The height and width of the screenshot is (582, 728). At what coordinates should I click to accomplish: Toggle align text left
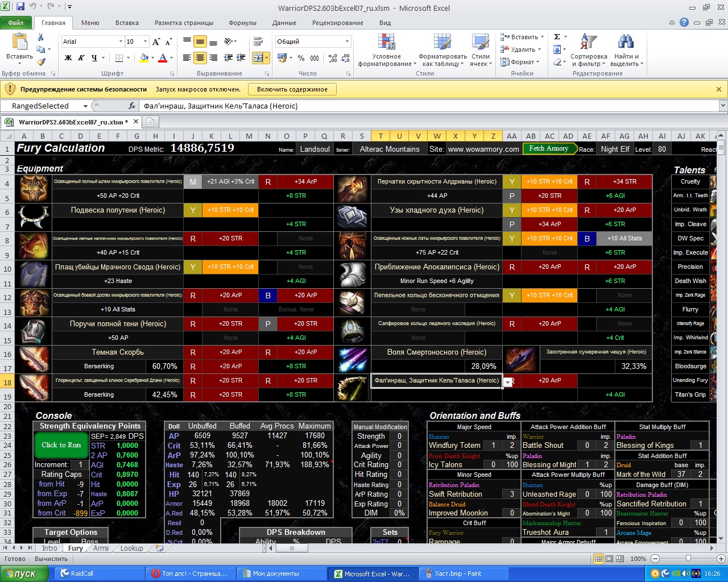pyautogui.click(x=187, y=58)
